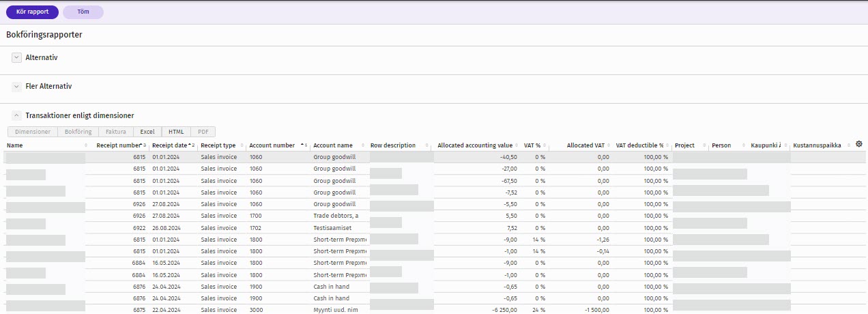This screenshot has width=868, height=314.
Task: Click allocated VAT value -0,14
Action: [x=602, y=251]
